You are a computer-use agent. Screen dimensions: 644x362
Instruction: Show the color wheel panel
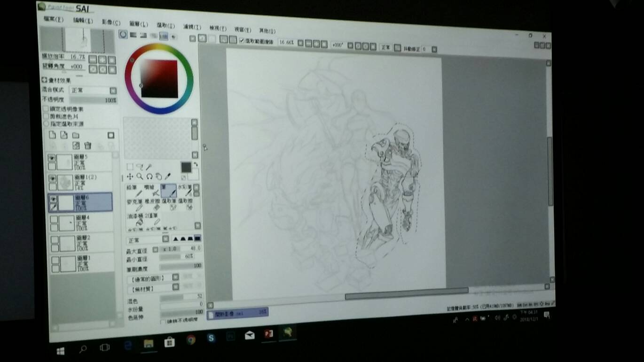click(x=123, y=34)
